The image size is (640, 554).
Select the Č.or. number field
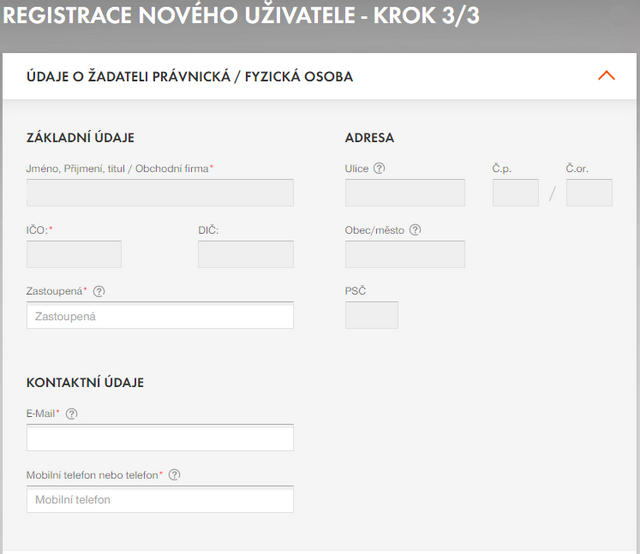coord(589,193)
